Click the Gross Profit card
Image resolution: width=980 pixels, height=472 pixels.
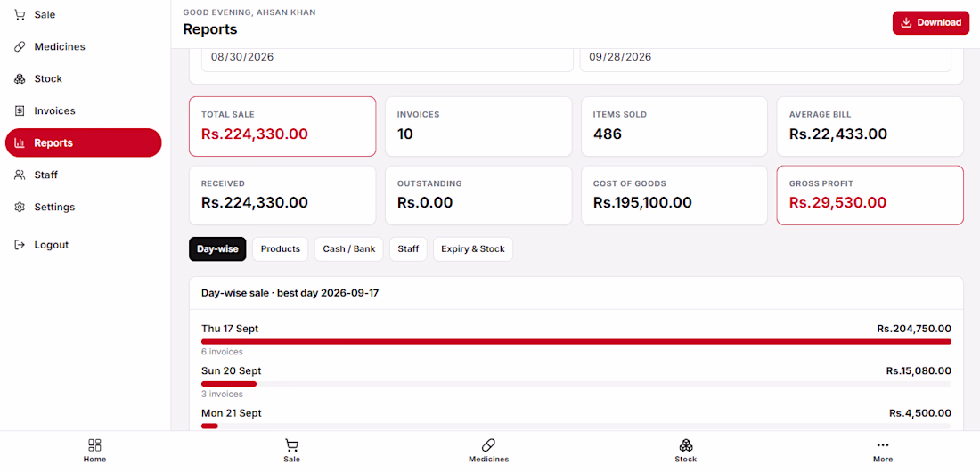click(870, 195)
